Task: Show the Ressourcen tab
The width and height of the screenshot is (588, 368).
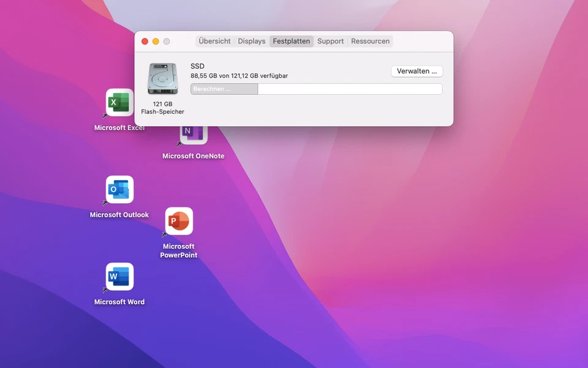Action: tap(370, 41)
